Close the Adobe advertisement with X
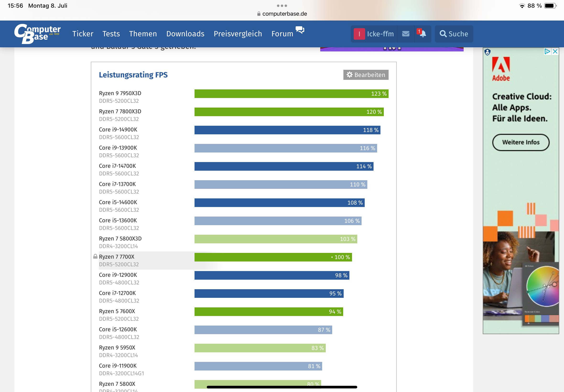Screen dimensions: 564x392 pyautogui.click(x=555, y=51)
